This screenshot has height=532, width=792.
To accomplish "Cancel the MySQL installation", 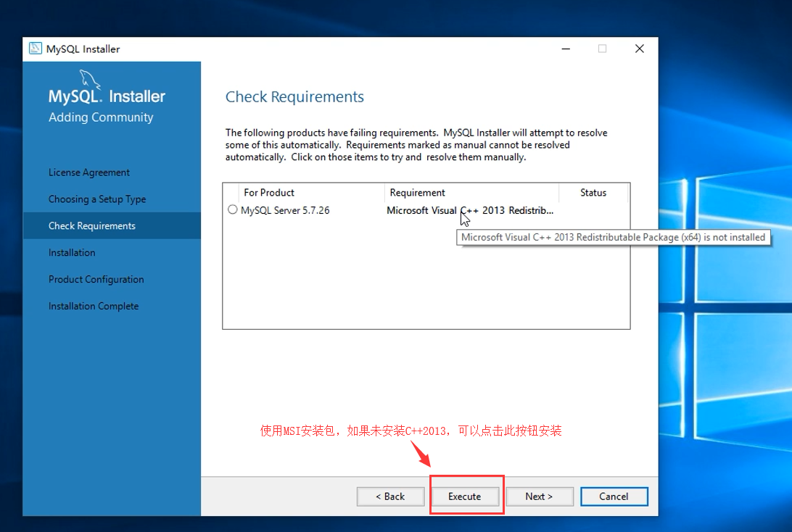I will (614, 496).
